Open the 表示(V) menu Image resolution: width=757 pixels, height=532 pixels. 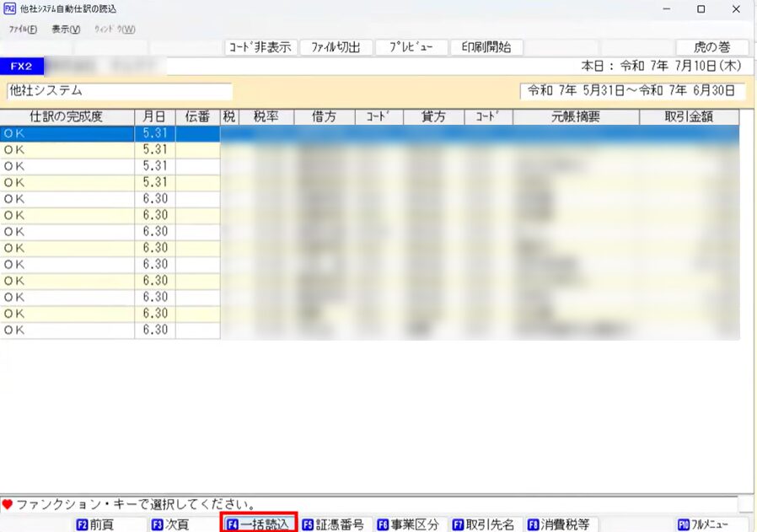coord(66,29)
